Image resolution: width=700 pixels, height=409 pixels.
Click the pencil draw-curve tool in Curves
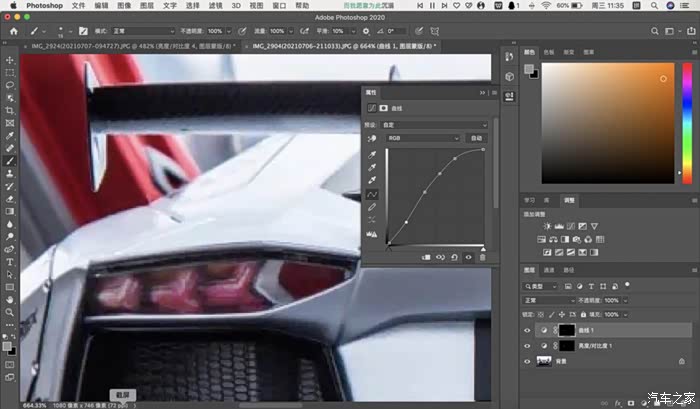(372, 207)
